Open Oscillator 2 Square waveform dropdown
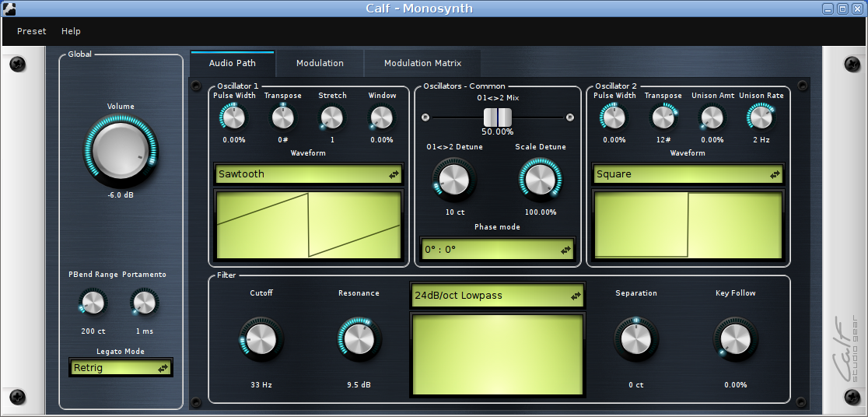 [688, 174]
